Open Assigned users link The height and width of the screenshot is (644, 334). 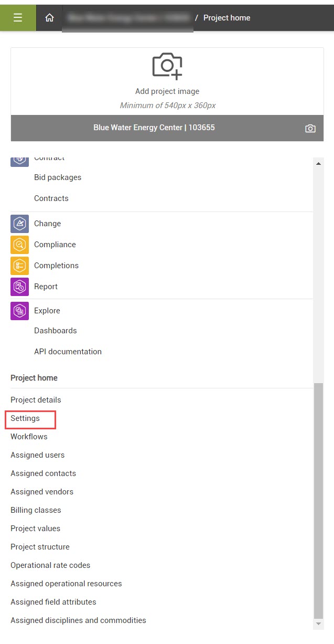point(38,455)
